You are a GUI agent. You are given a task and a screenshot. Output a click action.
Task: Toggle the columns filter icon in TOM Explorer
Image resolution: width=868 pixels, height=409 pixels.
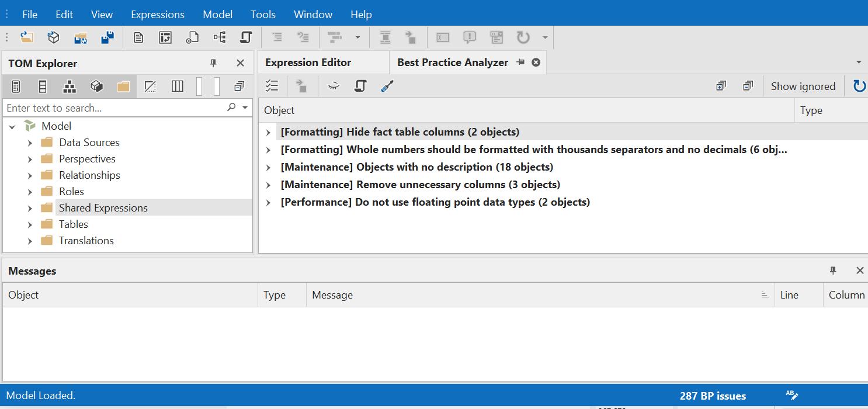(177, 86)
